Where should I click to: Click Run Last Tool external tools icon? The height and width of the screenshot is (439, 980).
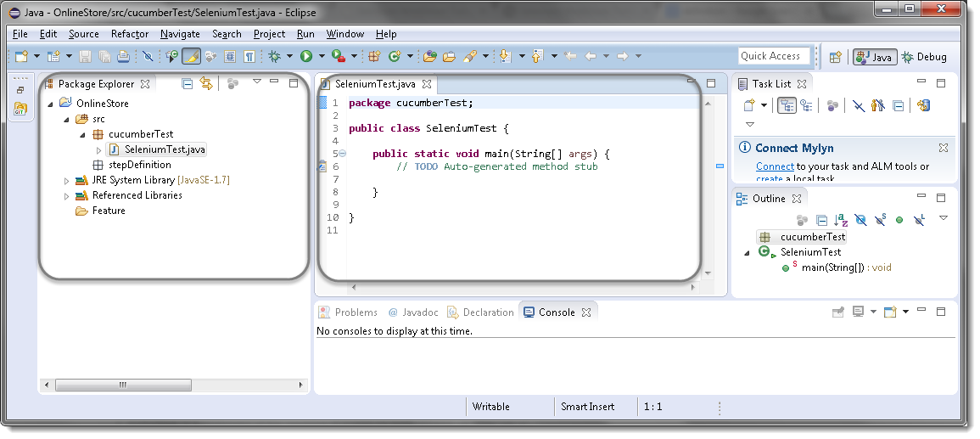(x=339, y=56)
